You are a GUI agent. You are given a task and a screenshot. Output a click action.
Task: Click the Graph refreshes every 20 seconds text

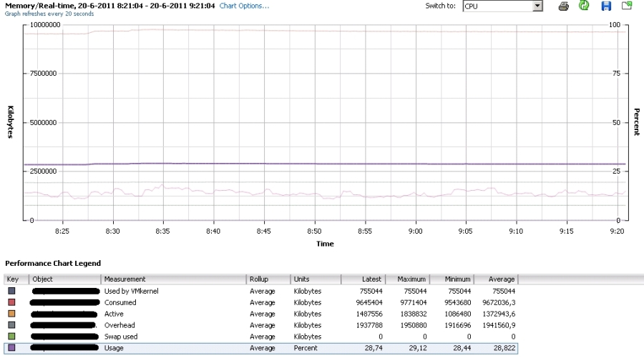49,14
